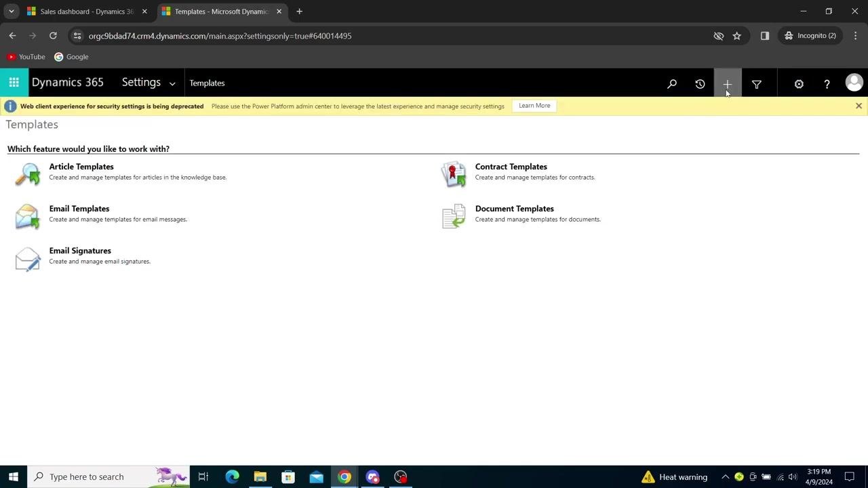This screenshot has width=868, height=488.
Task: Open browser side panel icon
Action: [x=765, y=36]
